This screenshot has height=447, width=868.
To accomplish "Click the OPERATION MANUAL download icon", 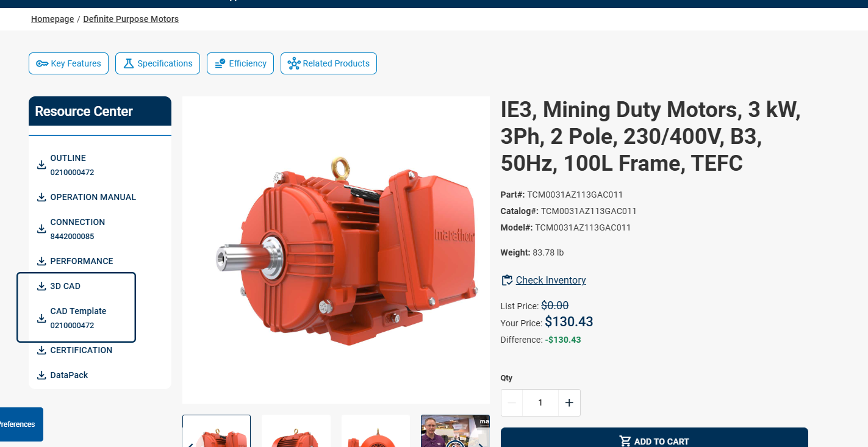I will (x=41, y=197).
